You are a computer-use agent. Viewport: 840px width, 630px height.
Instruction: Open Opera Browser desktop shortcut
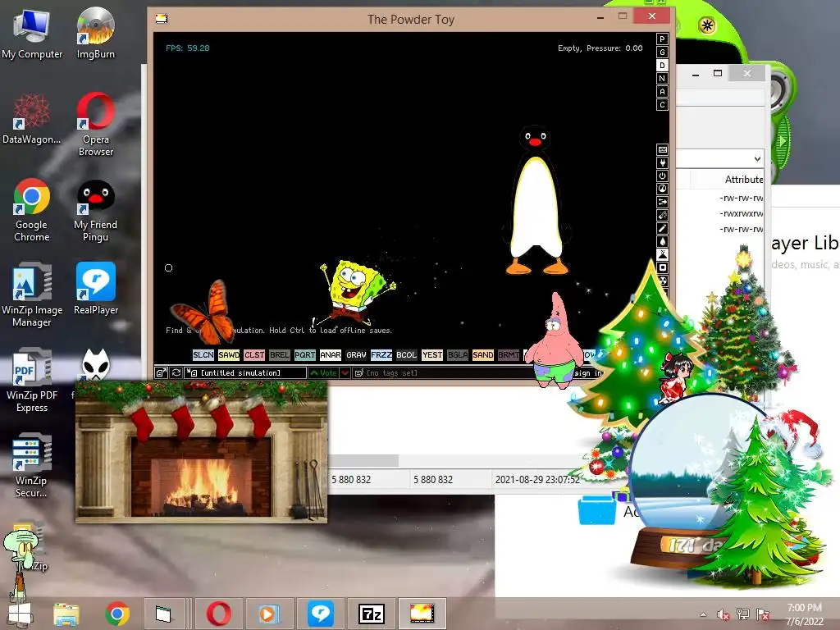click(95, 125)
